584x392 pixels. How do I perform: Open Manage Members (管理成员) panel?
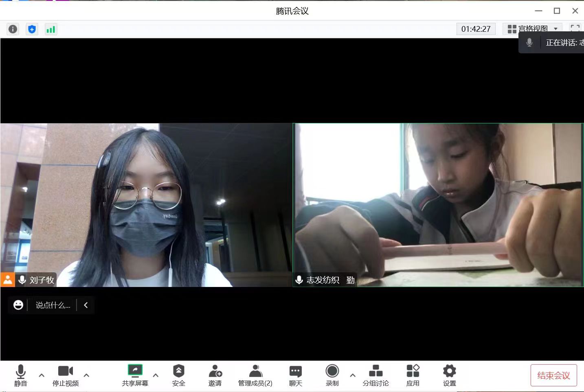click(255, 375)
